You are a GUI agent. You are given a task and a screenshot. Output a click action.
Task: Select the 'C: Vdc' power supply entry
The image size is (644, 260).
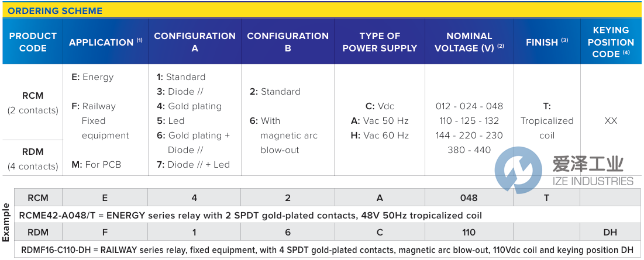(380, 106)
